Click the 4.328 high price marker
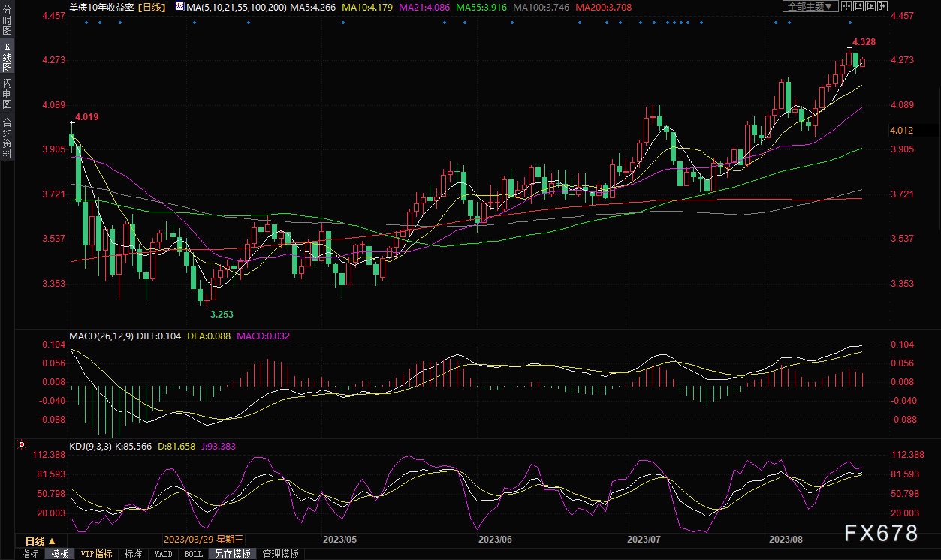941x560 pixels. click(864, 42)
